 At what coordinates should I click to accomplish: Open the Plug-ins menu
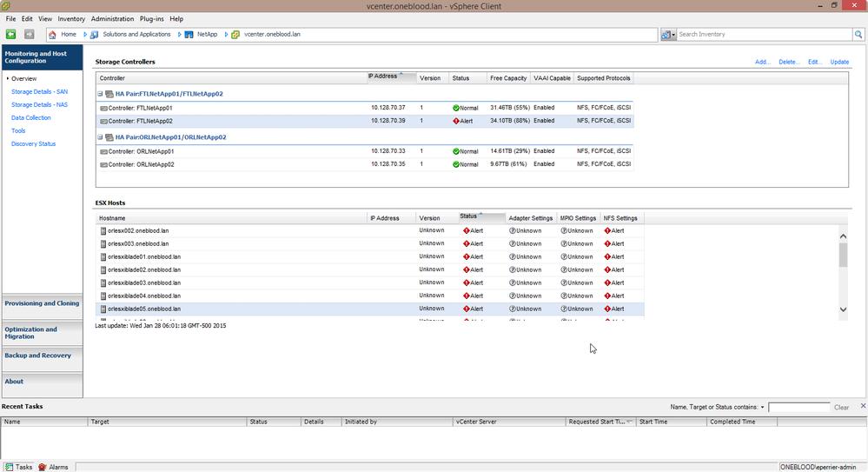pyautogui.click(x=151, y=18)
